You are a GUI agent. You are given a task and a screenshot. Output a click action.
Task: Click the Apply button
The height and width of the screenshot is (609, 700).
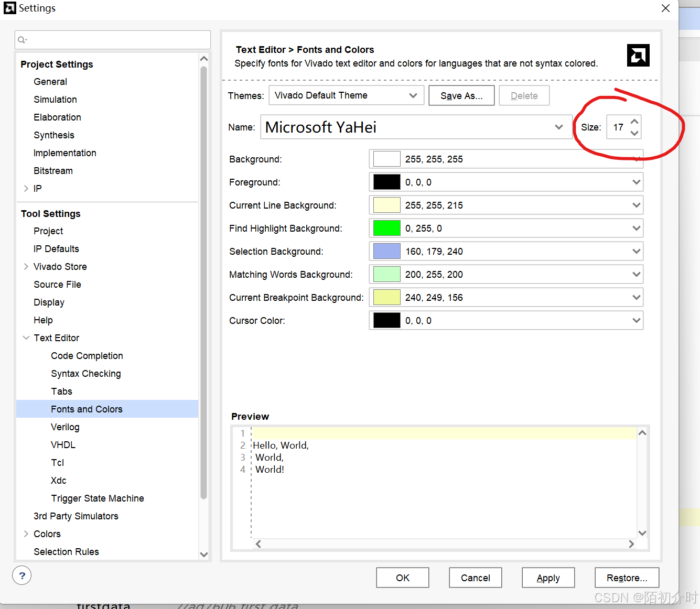(548, 578)
